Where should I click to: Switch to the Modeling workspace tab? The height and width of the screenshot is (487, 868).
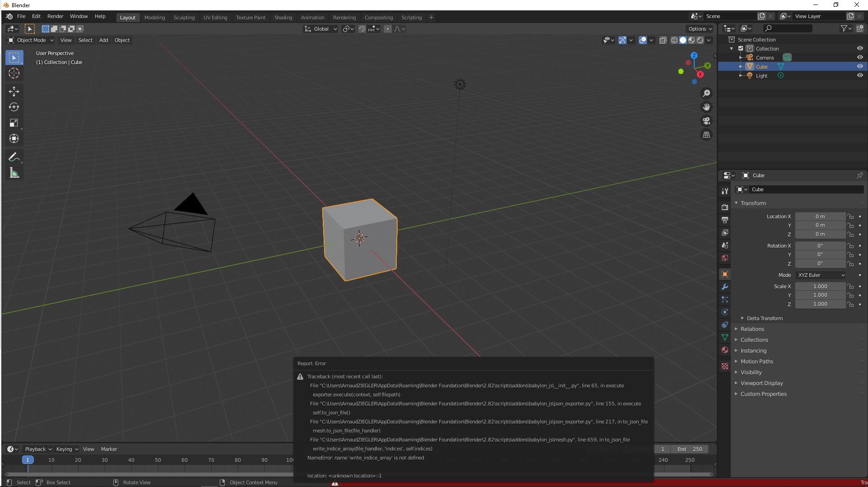pyautogui.click(x=154, y=18)
